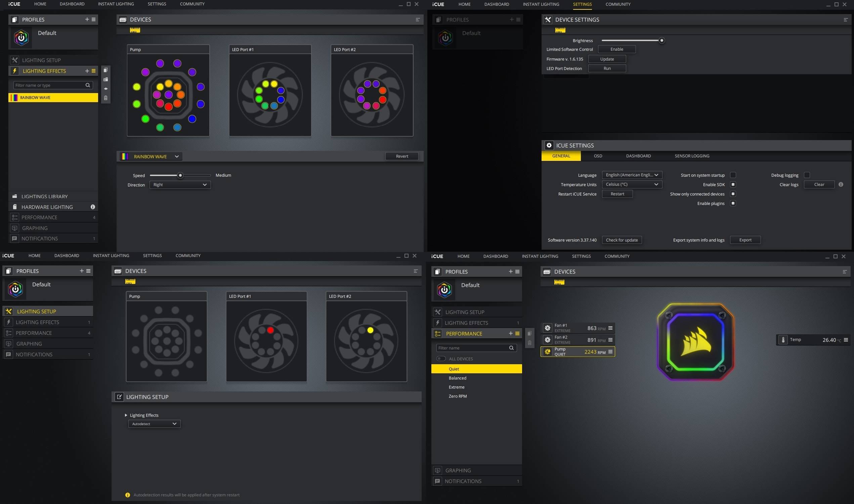This screenshot has width=854, height=504.
Task: Click Hardware Lighting info icon
Action: (93, 207)
